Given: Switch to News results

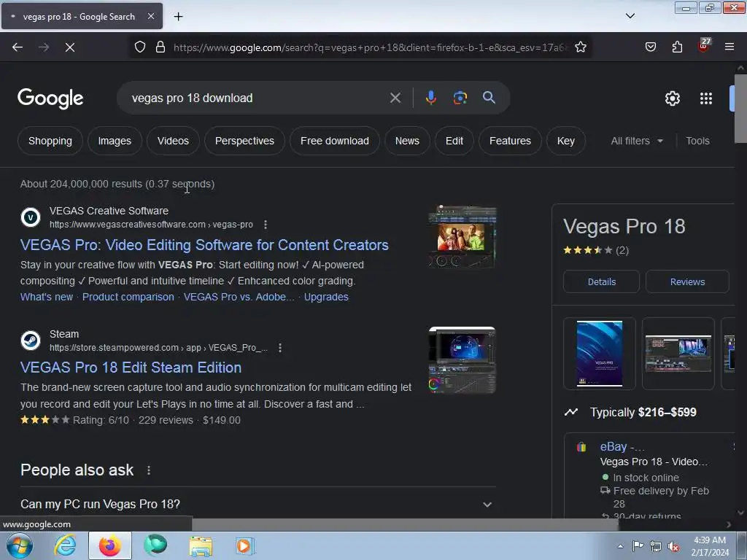Looking at the screenshot, I should point(407,141).
